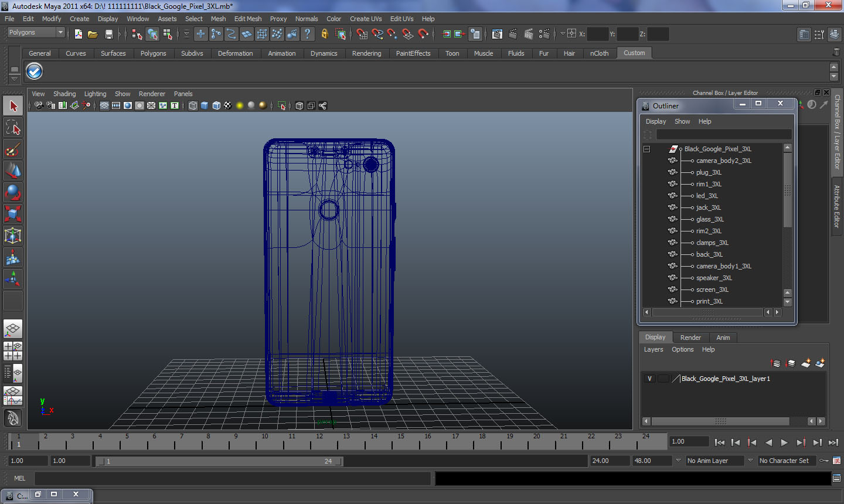The image size is (844, 504).
Task: Activate the Lasso select tool
Action: pyautogui.click(x=13, y=128)
